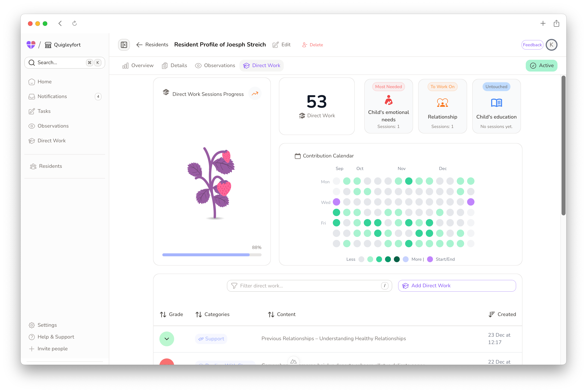The width and height of the screenshot is (587, 392).
Task: Open Tasks in sidebar
Action: [65, 111]
